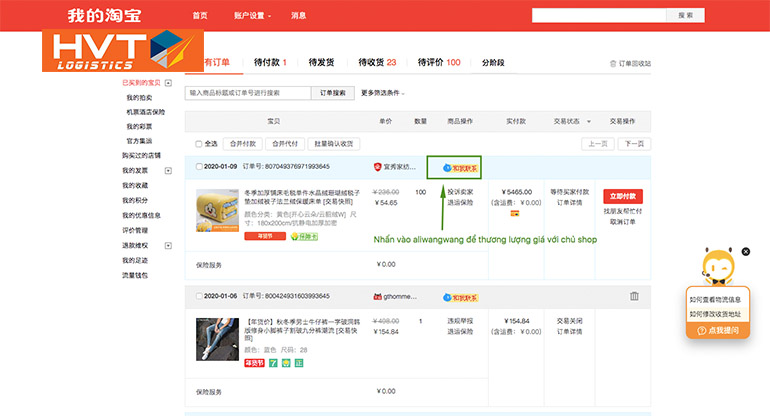Click the 我的淘宝 logo in the header
This screenshot has width=770, height=416.
point(104,15)
